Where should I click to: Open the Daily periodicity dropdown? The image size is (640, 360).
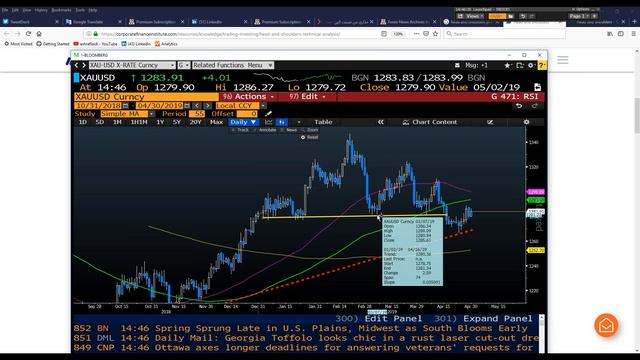click(243, 122)
